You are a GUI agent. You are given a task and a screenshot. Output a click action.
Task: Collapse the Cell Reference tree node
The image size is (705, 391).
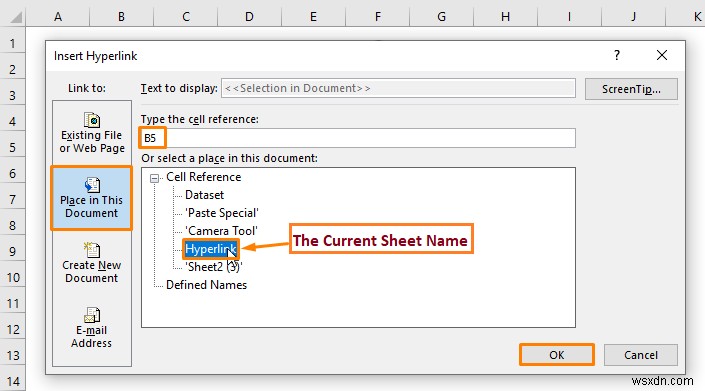point(154,178)
